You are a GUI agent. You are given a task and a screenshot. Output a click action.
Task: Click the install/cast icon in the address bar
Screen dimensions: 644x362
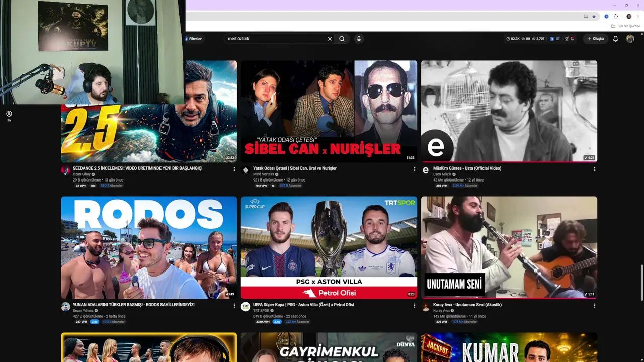point(586,17)
